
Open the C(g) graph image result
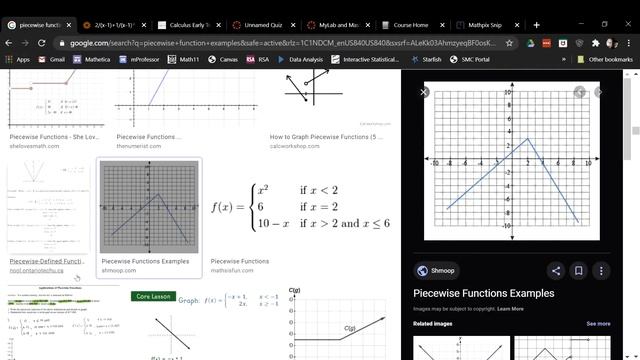338,324
